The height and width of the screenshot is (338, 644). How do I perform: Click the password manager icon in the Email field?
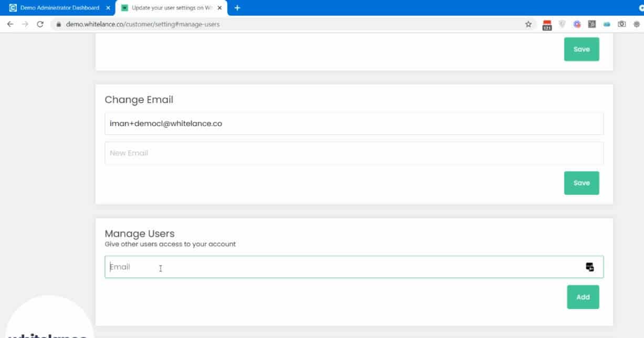590,267
